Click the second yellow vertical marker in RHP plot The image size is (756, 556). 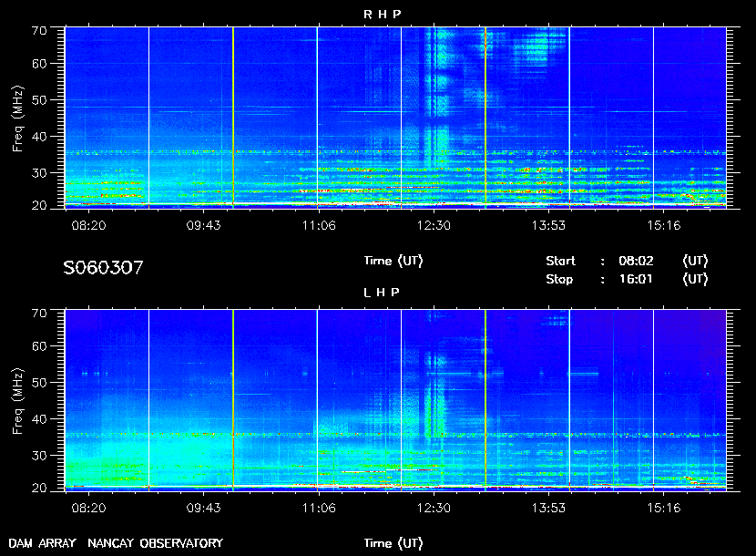(x=485, y=118)
